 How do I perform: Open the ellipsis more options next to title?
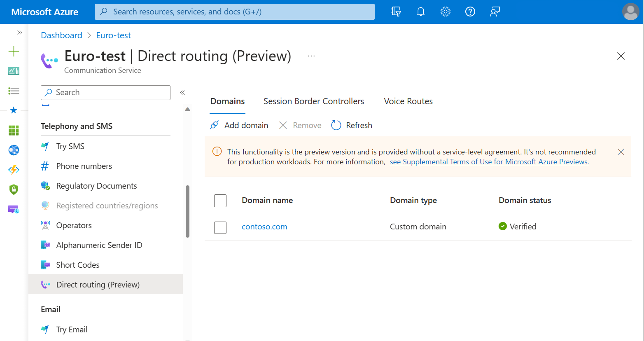[x=311, y=56]
